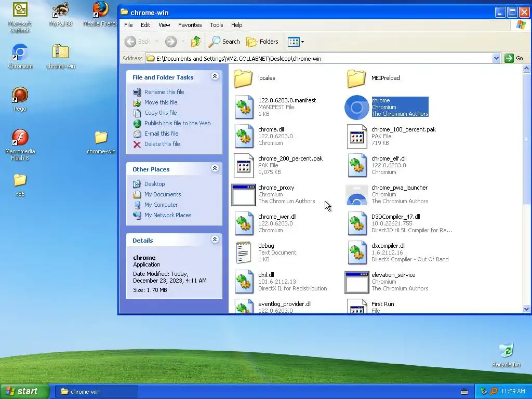Viewport: 532px width, 399px height.
Task: Click the Search toolbar button
Action: 224,42
